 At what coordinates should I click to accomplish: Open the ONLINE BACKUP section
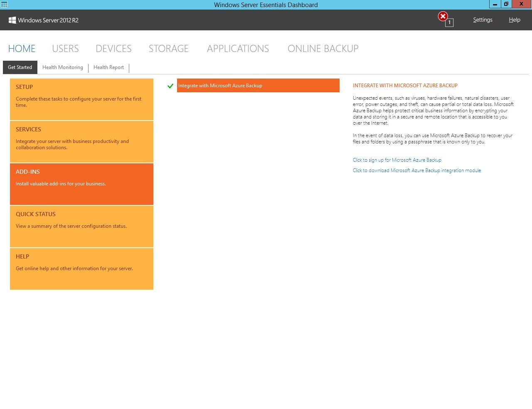coord(323,49)
